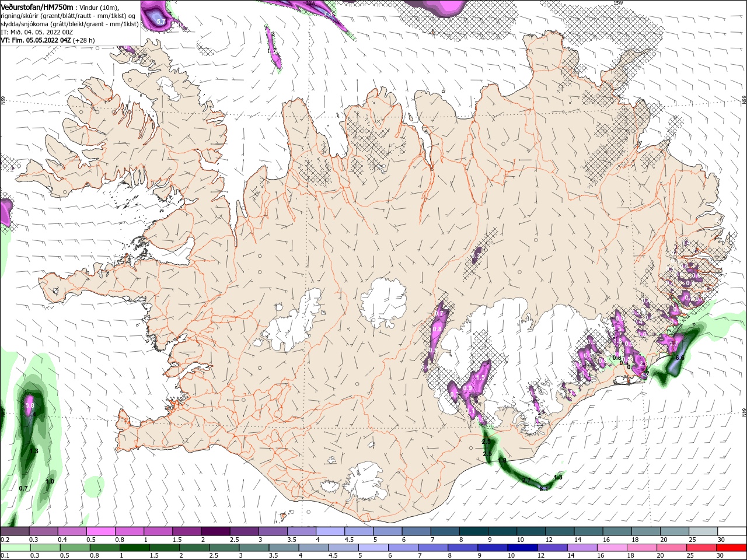The width and height of the screenshot is (747, 560).
Task: Pick the lavender swatch between 4 and 4.5 in purple scale
Action: [330, 531]
